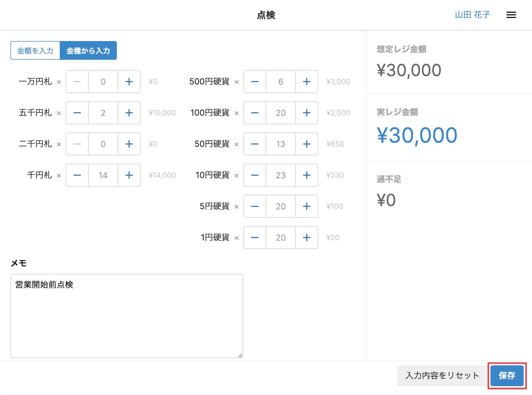Reduce the 100円硬貨 count with minus
532x395 pixels.
point(255,113)
